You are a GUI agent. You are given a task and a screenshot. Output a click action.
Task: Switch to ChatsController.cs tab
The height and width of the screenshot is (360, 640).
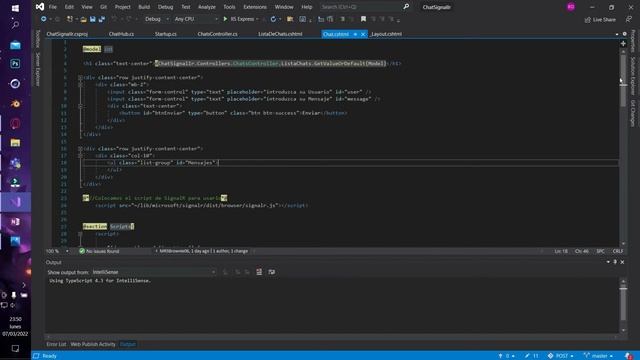[x=218, y=34]
